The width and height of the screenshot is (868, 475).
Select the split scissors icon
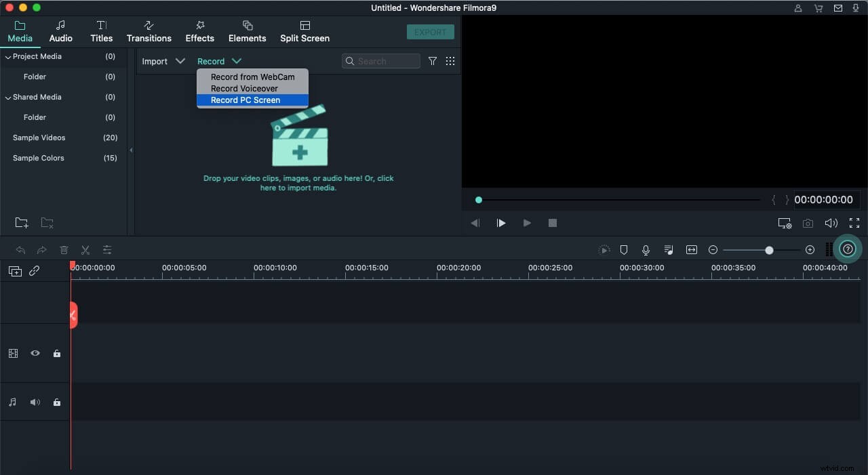coord(85,249)
